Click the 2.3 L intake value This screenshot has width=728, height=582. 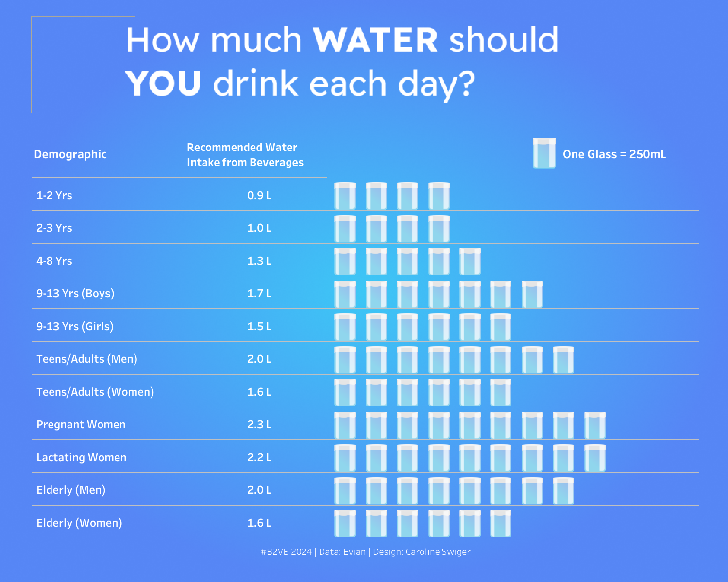(259, 424)
